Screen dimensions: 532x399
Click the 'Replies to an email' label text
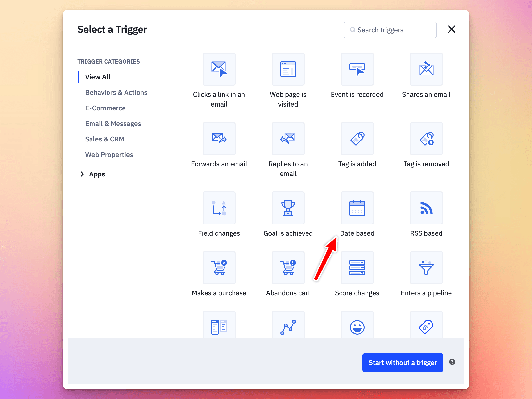288,169
